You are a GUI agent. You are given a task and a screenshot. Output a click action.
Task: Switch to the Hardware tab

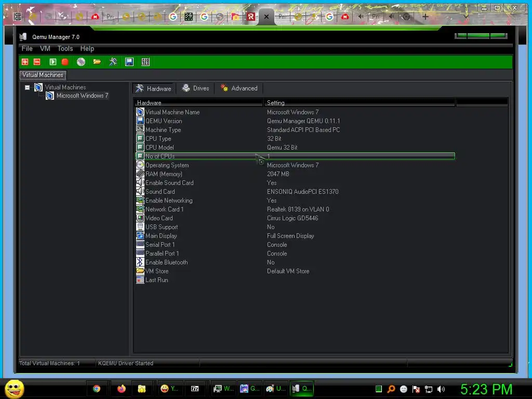tap(153, 88)
